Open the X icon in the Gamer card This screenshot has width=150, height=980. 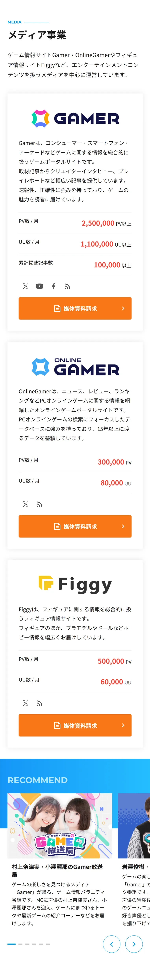(26, 286)
